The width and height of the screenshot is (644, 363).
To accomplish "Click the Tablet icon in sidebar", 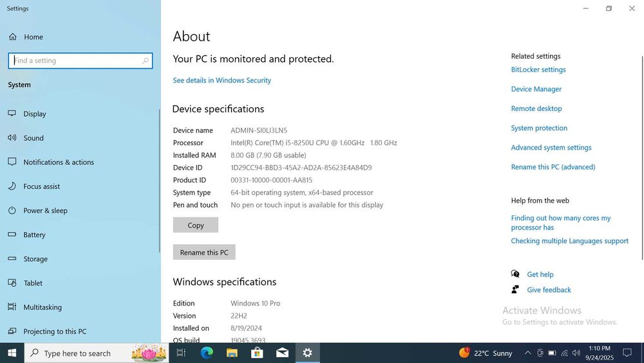I will point(12,283).
